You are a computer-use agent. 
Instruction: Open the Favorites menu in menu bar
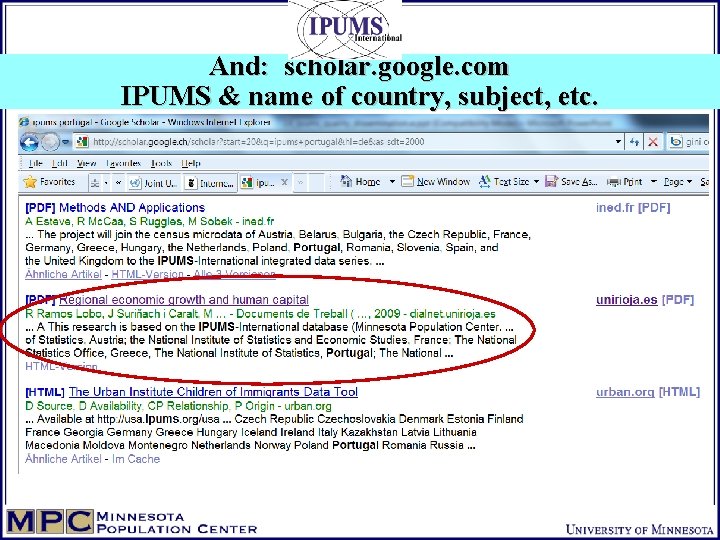(123, 163)
